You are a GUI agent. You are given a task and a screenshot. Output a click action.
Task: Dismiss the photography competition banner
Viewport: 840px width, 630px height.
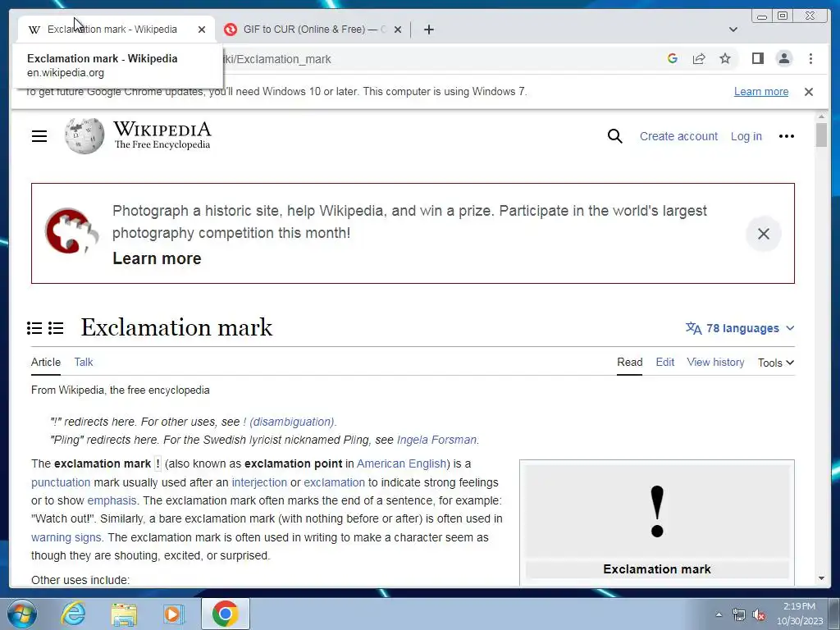(x=764, y=234)
